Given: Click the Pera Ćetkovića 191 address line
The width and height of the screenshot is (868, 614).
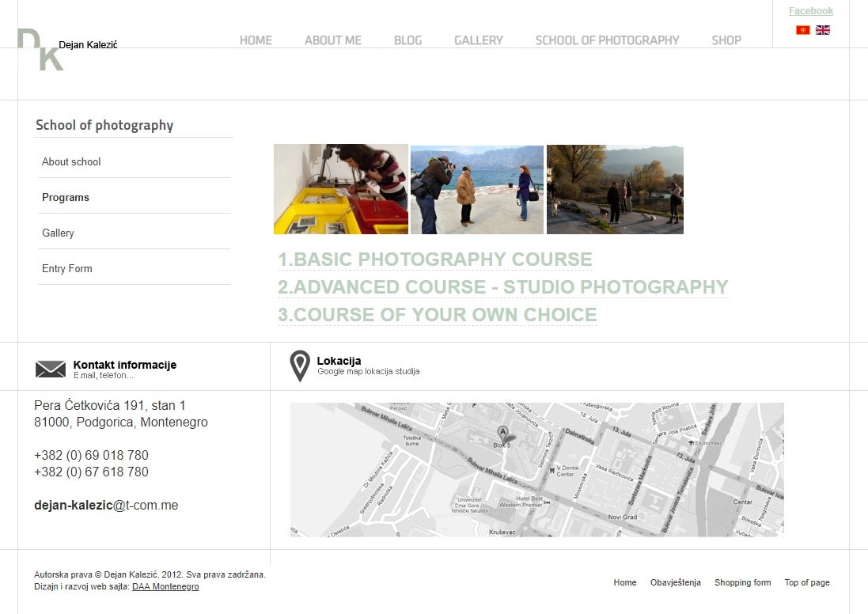Looking at the screenshot, I should pos(110,406).
